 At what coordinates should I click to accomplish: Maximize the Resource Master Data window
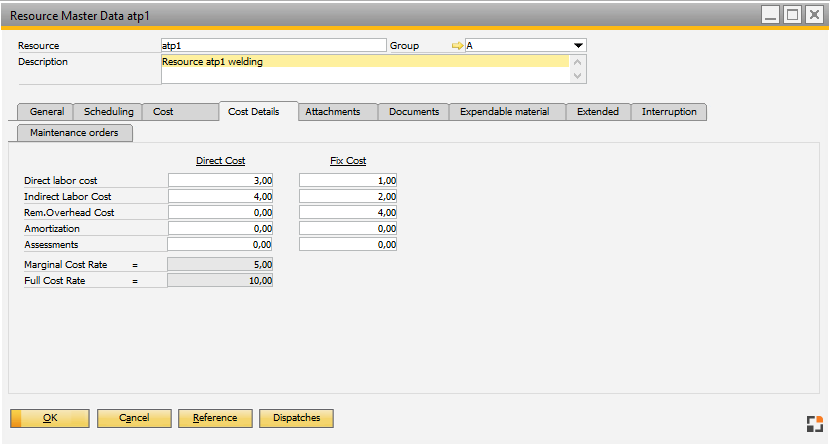(x=792, y=15)
